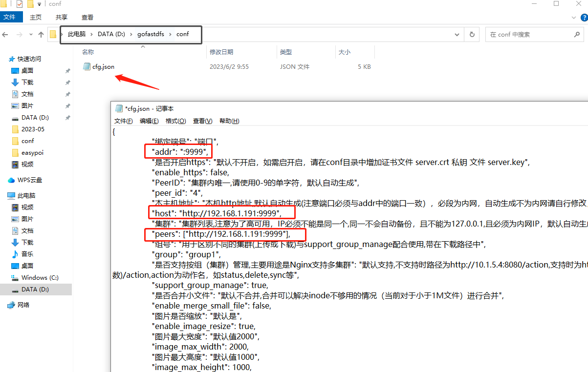Screen dimensions: 588x372
Task: Collapse the ribbon chevron near help
Action: point(574,17)
